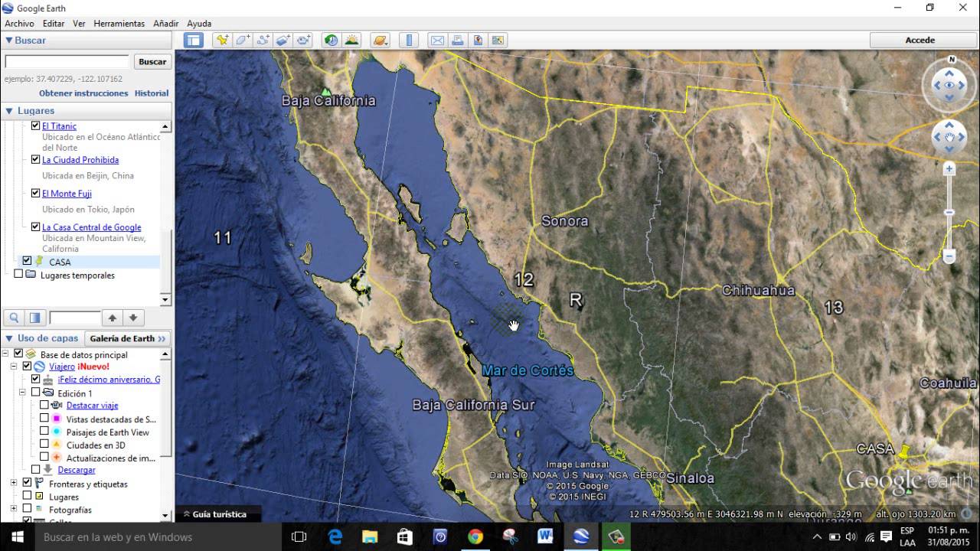
Task: Uncheck El Monte Fuji place
Action: pos(35,193)
